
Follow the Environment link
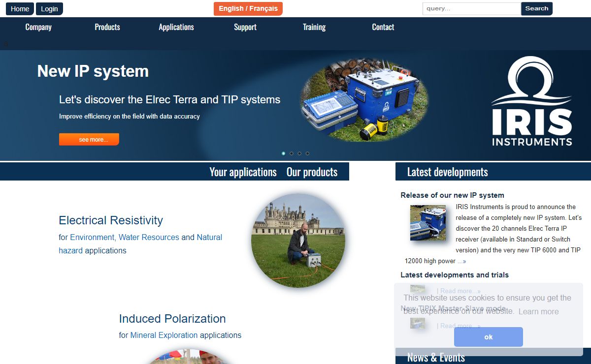coord(92,237)
